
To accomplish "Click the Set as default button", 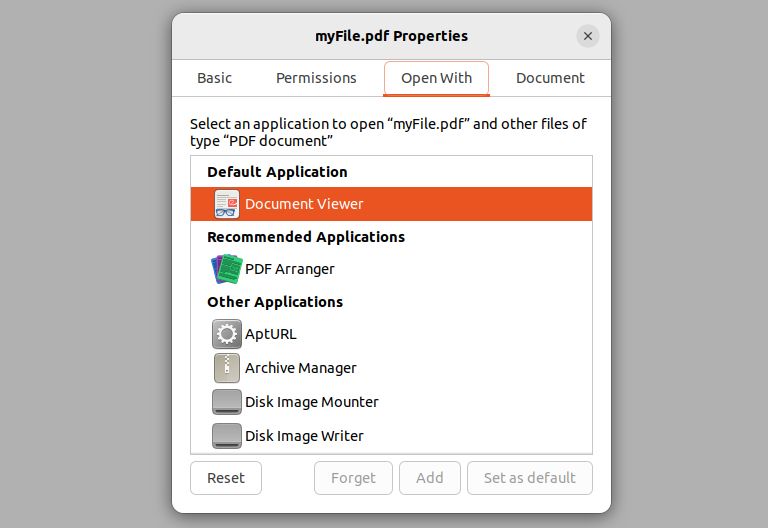I will pos(529,478).
